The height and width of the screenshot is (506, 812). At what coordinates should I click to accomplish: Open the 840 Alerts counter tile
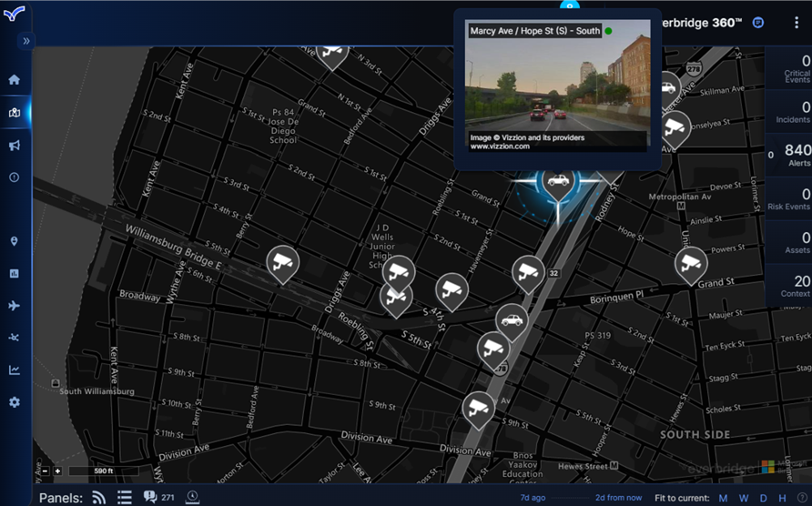click(788, 156)
